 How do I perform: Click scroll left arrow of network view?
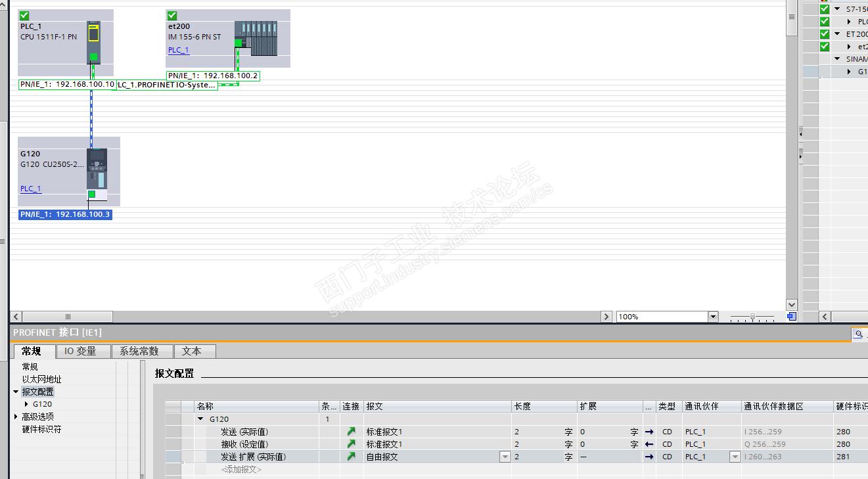coord(16,317)
